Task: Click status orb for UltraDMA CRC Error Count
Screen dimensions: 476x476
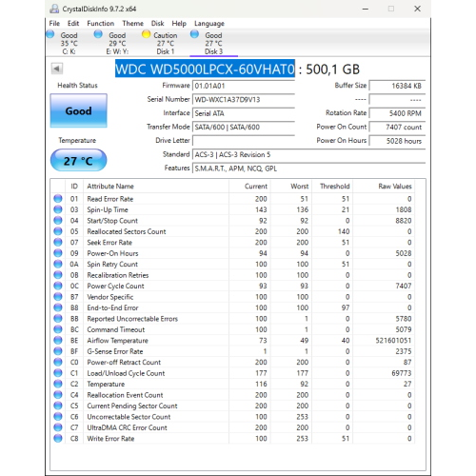Action: (58, 427)
